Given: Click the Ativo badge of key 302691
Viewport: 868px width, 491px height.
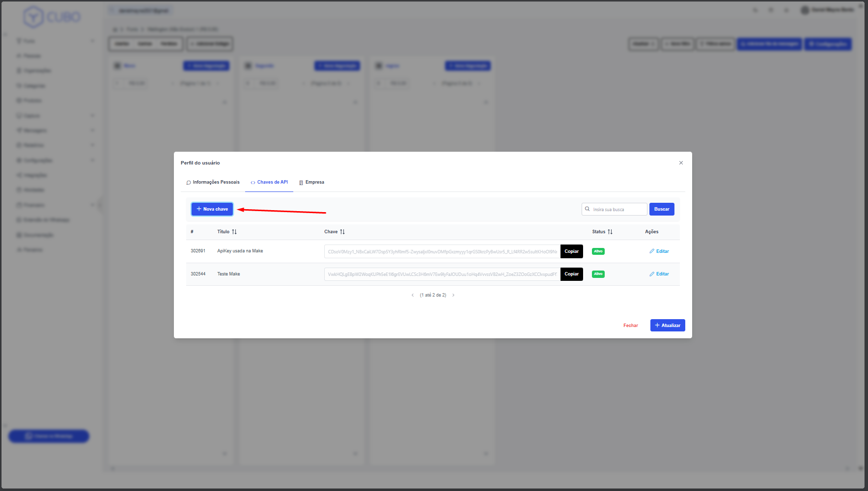Looking at the screenshot, I should [598, 251].
